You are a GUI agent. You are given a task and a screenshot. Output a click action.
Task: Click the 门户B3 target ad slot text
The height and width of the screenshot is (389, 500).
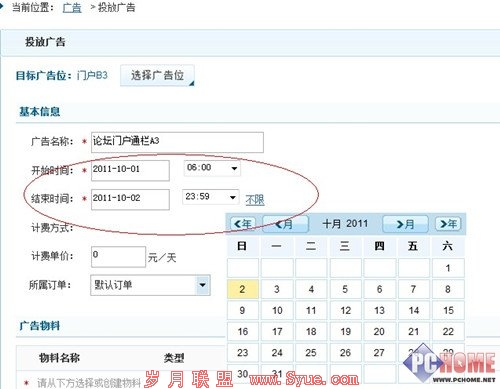92,75
